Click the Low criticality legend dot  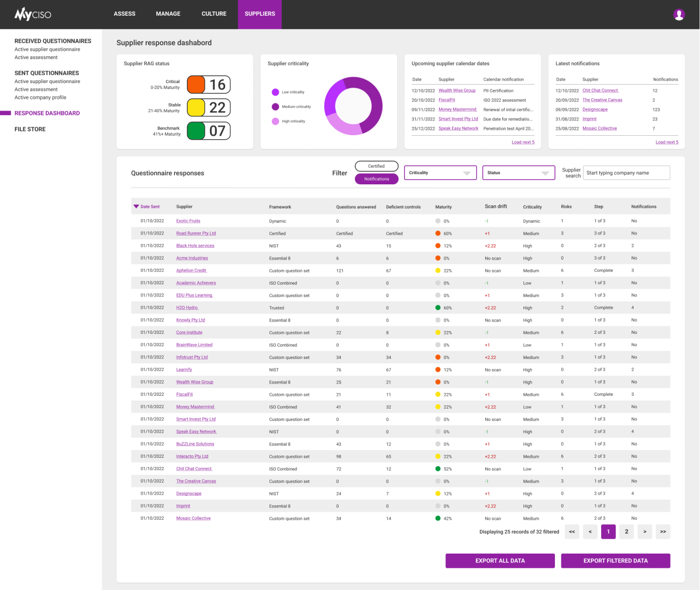[275, 92]
